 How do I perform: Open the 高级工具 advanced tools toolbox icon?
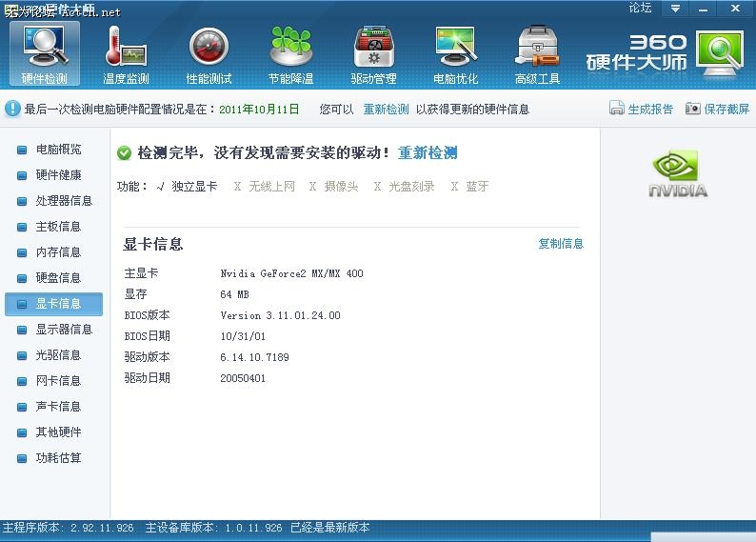pos(538,47)
